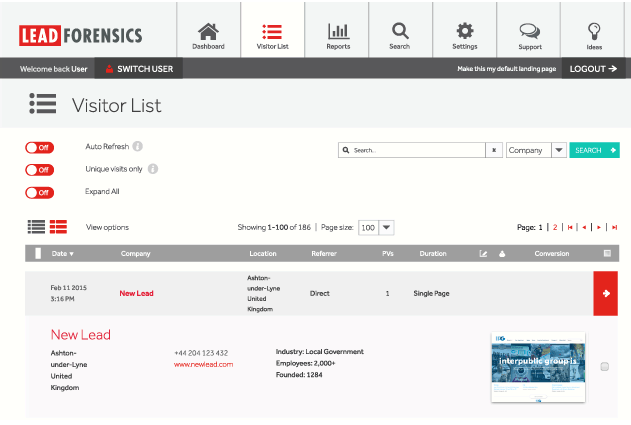
Task: Jump to the first page arrow
Action: (570, 227)
